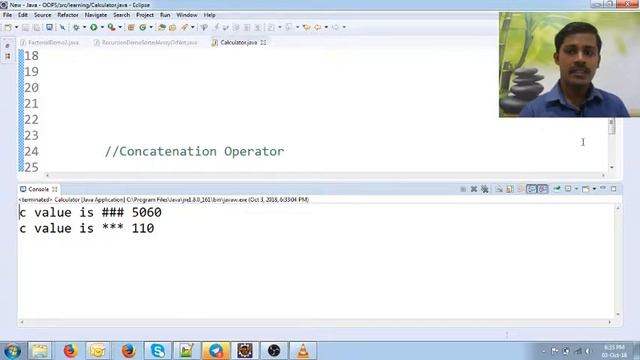Screen dimensions: 640x360
Task: Close the Calculator.java editor tab
Action: [263, 42]
